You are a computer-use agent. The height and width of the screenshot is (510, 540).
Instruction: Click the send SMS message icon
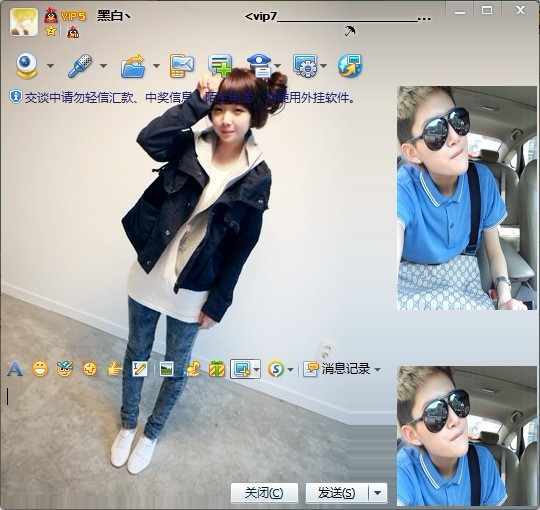coord(182,65)
